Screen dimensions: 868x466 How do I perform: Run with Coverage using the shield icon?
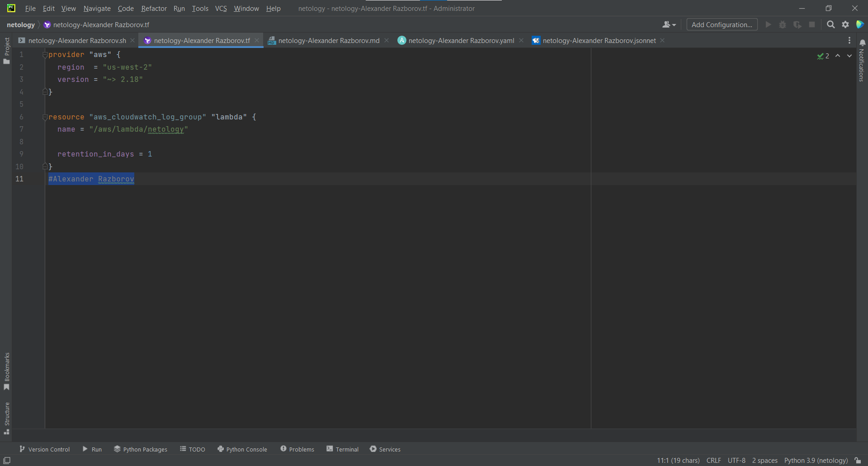[x=797, y=25]
